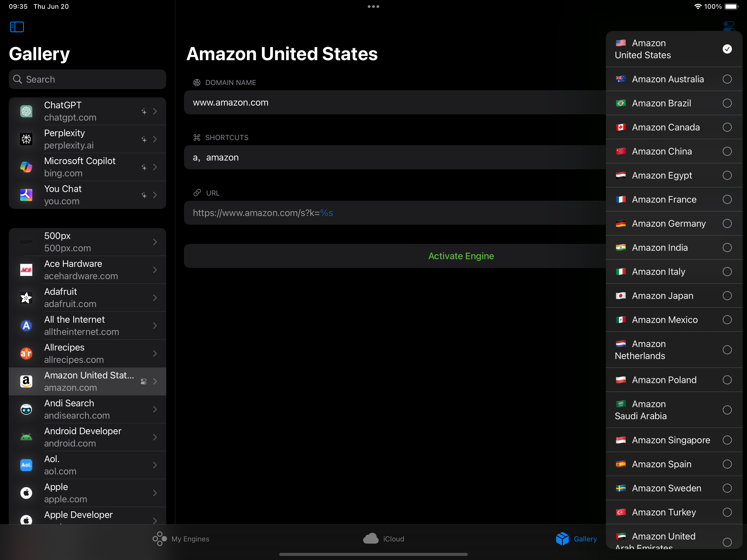Click the Andi Search robot icon
The image size is (747, 560).
click(x=26, y=409)
